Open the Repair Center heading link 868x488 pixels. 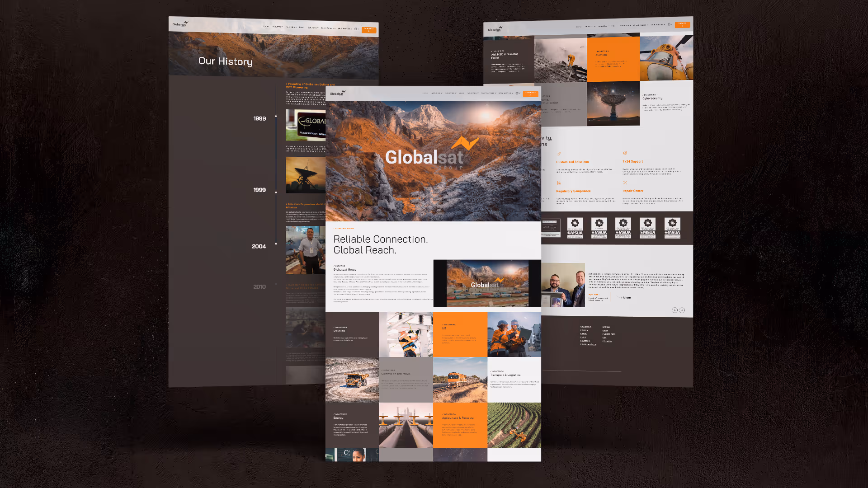[x=633, y=191]
